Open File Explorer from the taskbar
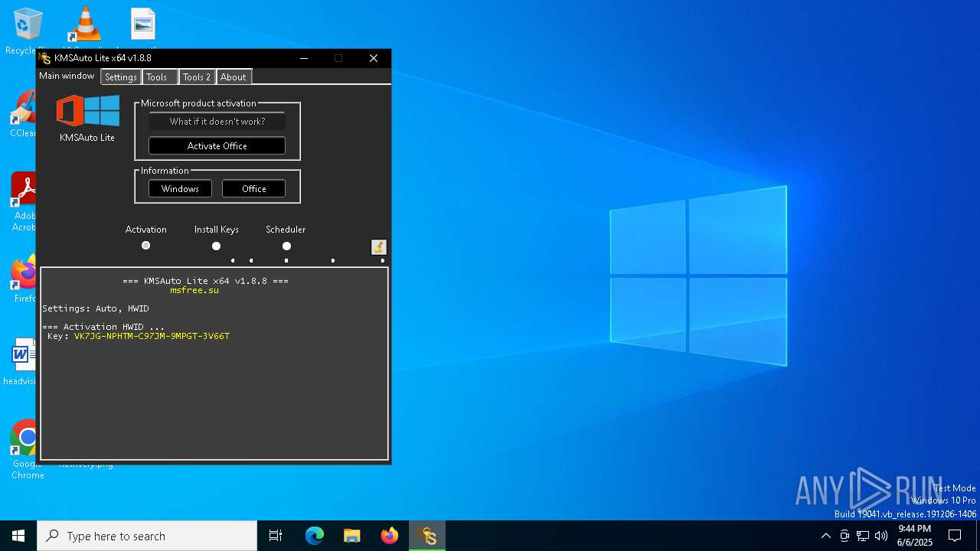Viewport: 980px width, 551px height. pyautogui.click(x=352, y=536)
